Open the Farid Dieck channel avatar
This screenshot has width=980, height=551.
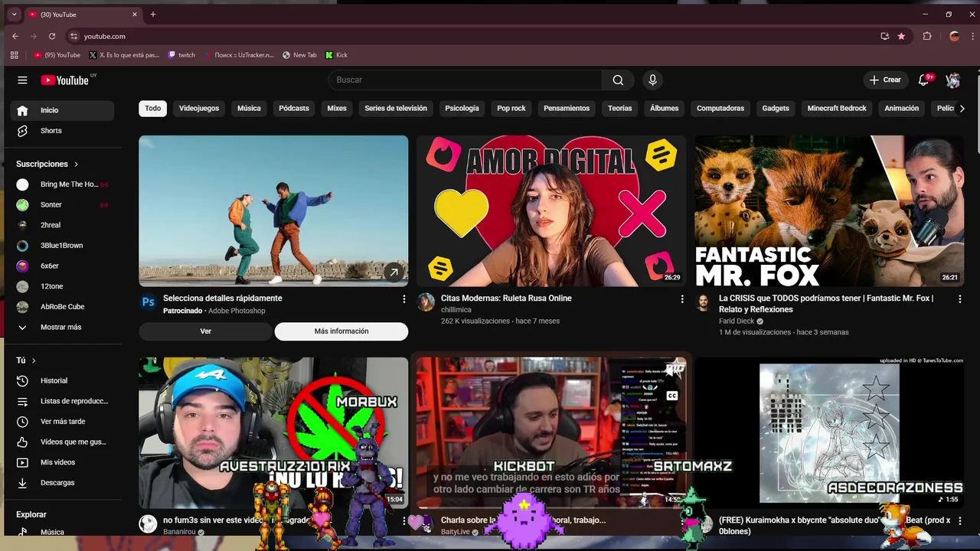coord(703,302)
